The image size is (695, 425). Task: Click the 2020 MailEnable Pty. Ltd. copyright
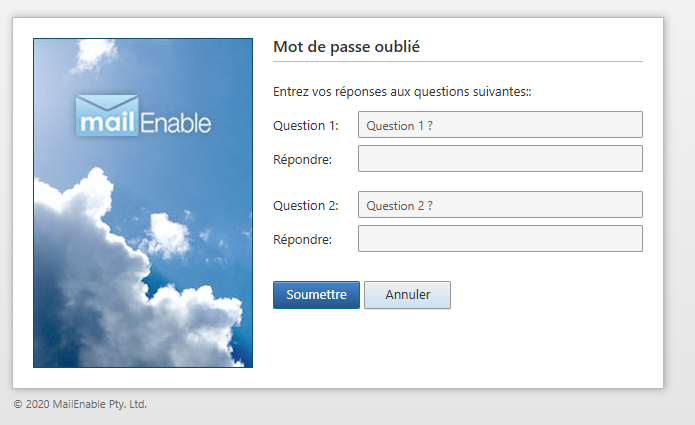[80, 404]
